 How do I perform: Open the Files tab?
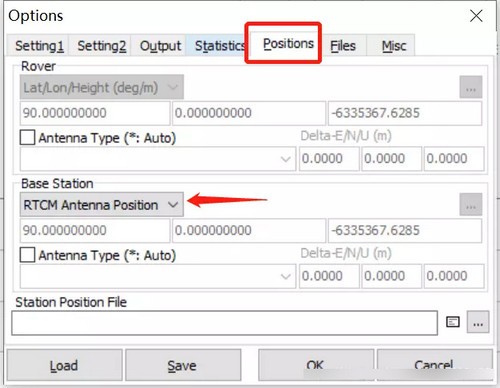[343, 46]
